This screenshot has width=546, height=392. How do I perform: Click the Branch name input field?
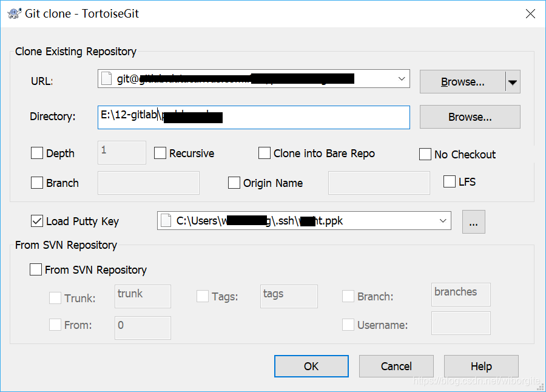149,183
